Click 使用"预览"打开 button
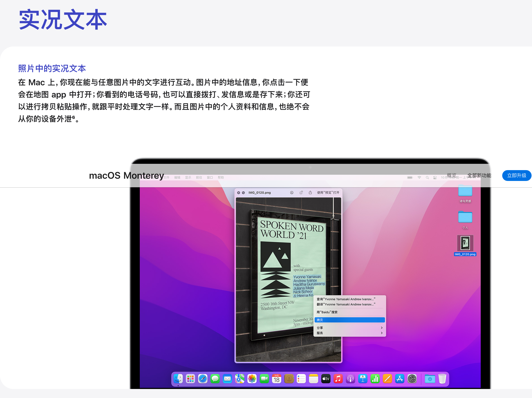This screenshot has height=398, width=532. coord(328,193)
